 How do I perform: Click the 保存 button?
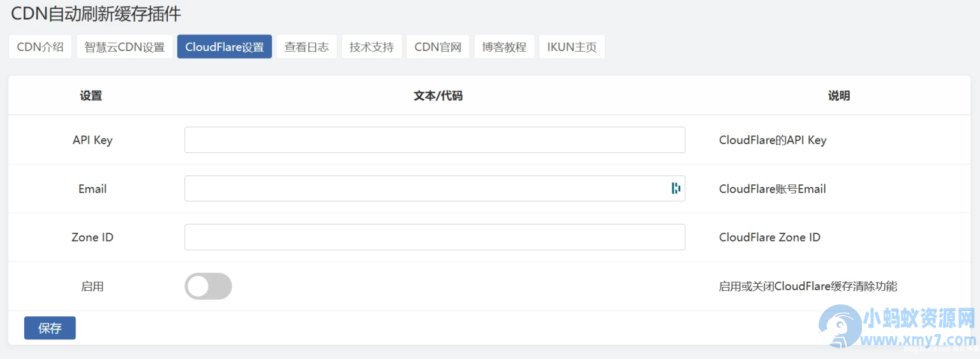click(50, 328)
